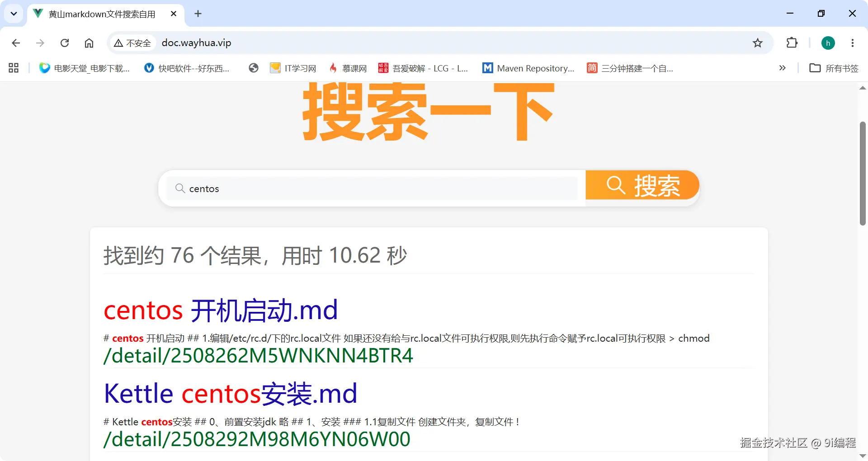Restore down the browser window
The image size is (868, 461).
click(821, 14)
